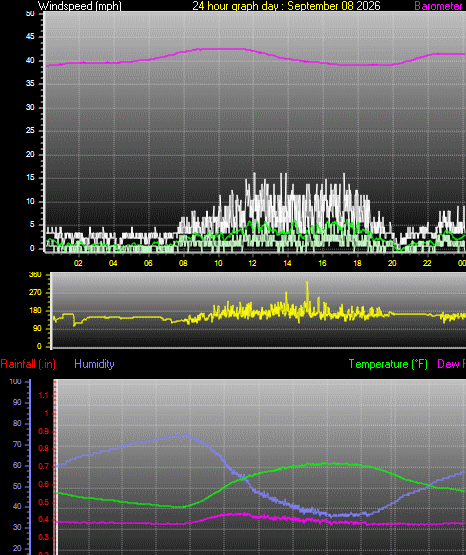This screenshot has width=466, height=555.
Task: Click the '270' value on wind direction axis
Action: [x=35, y=292]
